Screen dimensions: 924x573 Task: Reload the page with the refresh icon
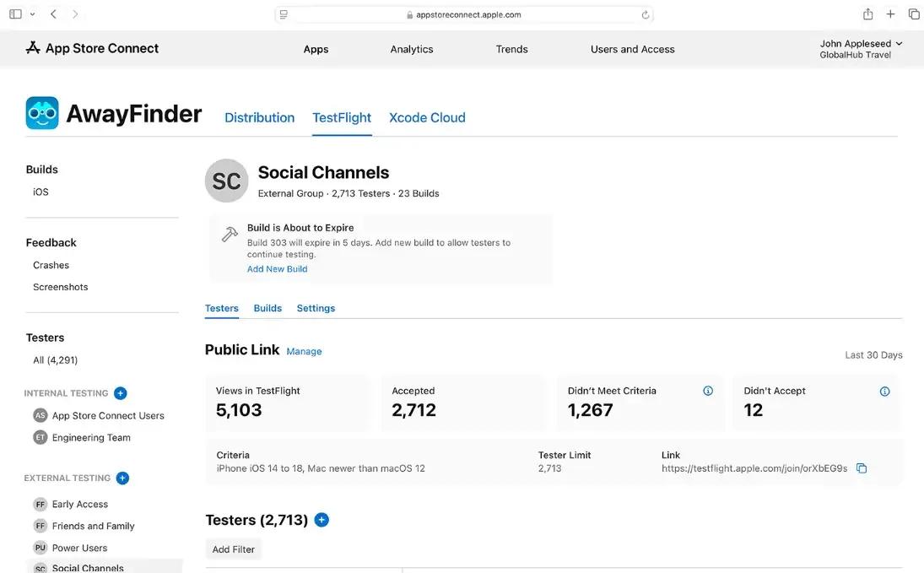[x=646, y=14]
